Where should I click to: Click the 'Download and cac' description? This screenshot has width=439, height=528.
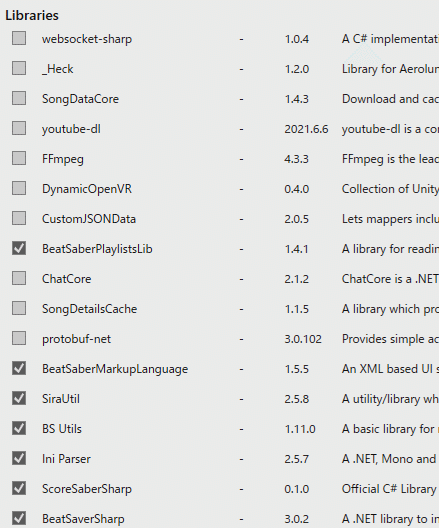pos(390,99)
